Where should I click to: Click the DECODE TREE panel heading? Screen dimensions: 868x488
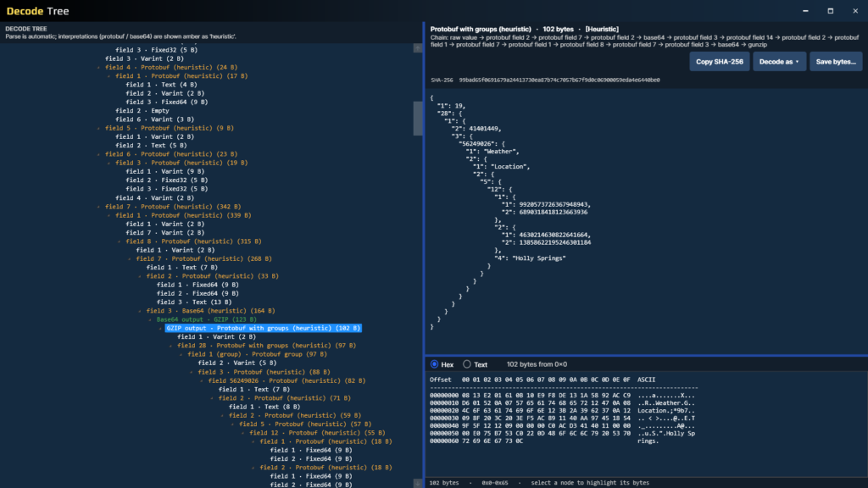tap(26, 29)
